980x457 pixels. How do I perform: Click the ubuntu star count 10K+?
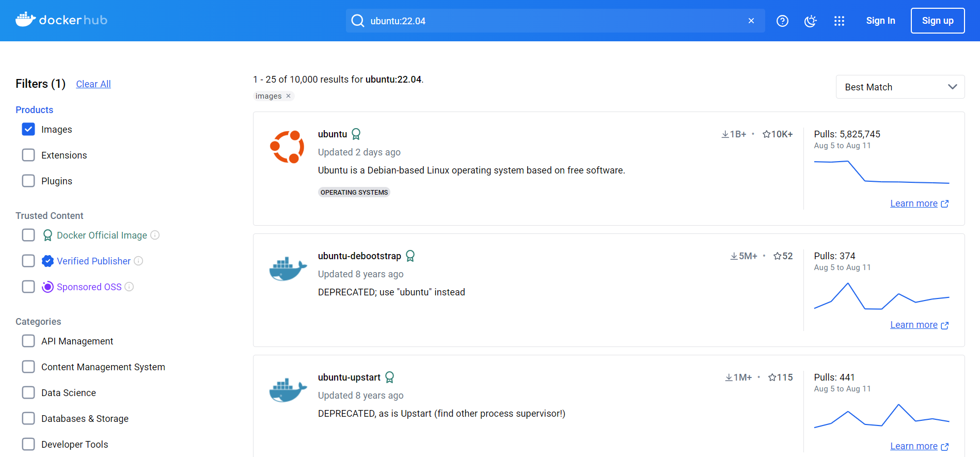[x=778, y=134]
